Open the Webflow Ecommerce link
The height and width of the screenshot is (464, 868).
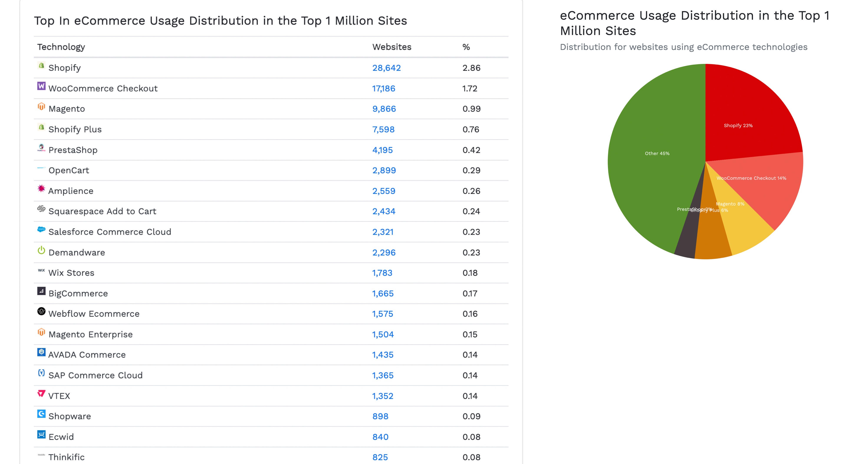(94, 314)
